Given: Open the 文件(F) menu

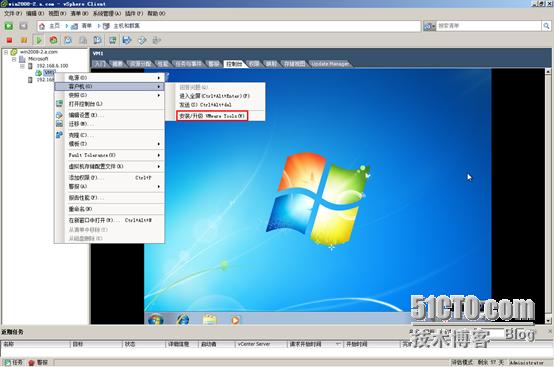Looking at the screenshot, I should coord(13,13).
